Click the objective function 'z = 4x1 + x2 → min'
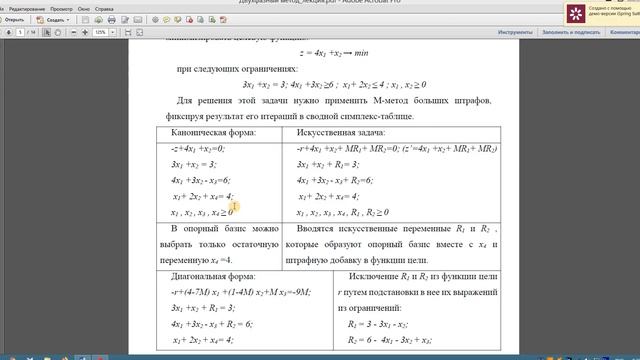 [x=334, y=53]
